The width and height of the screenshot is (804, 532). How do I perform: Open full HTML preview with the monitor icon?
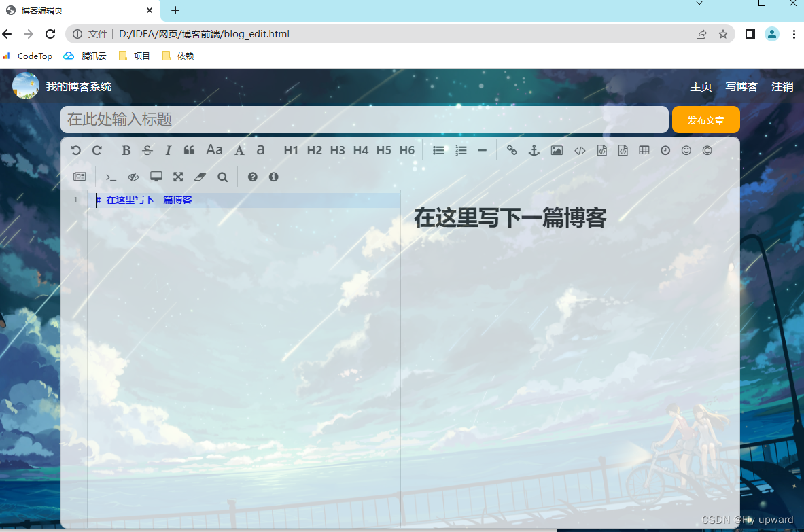[x=156, y=177]
